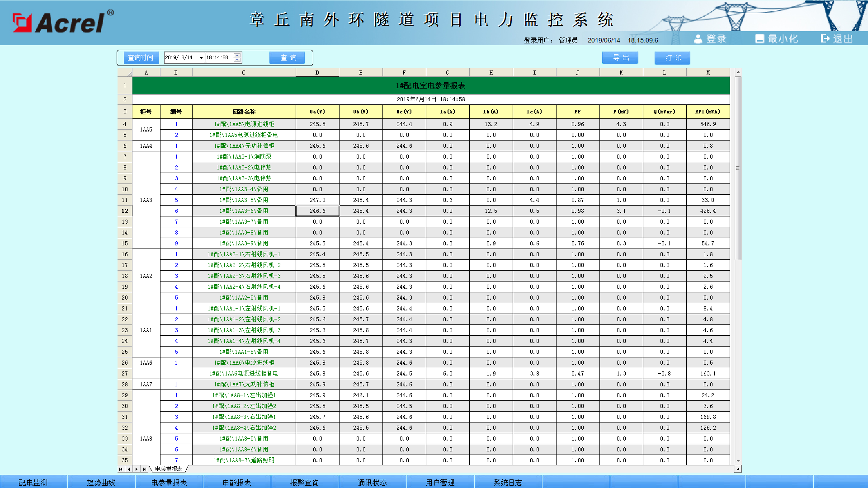This screenshot has height=488, width=868.
Task: Click the vertical scrollbar down arrow
Action: point(738,461)
